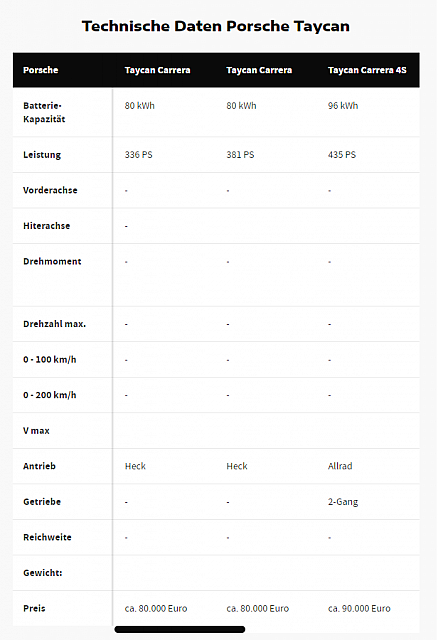Click the Technische Daten Porsche Taycan heading
This screenshot has height=640, width=438.
point(216,26)
